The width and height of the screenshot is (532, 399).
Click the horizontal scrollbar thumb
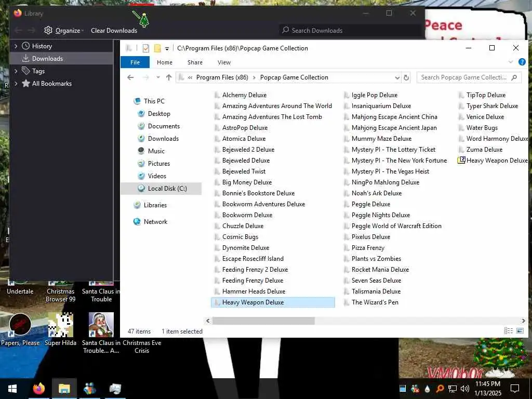pyautogui.click(x=263, y=321)
